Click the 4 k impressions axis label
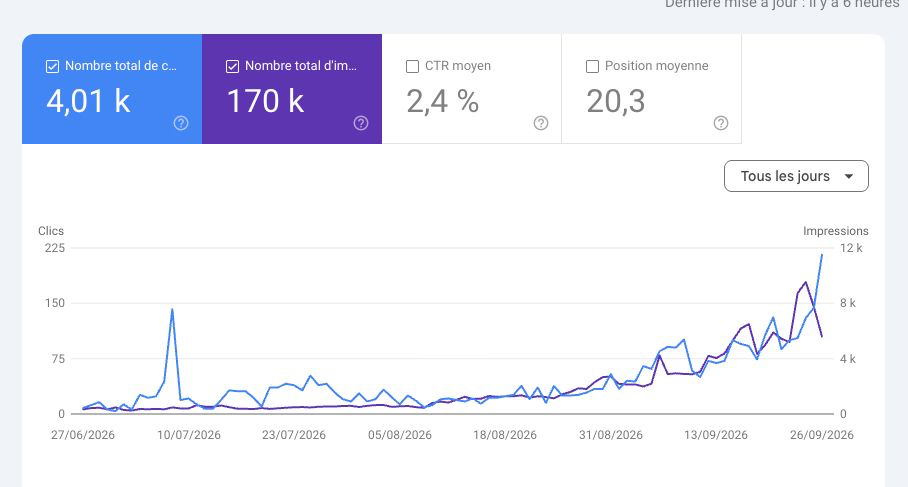 (848, 358)
